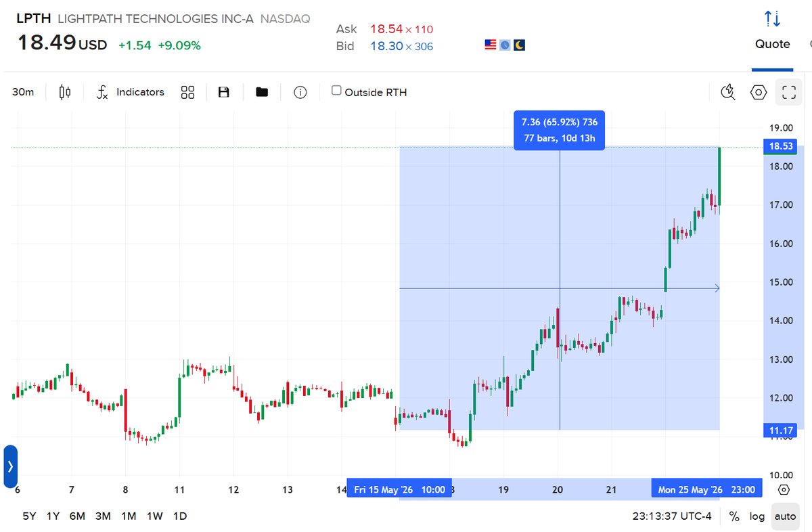
Task: Open chart settings hexagon icon
Action: click(x=759, y=92)
